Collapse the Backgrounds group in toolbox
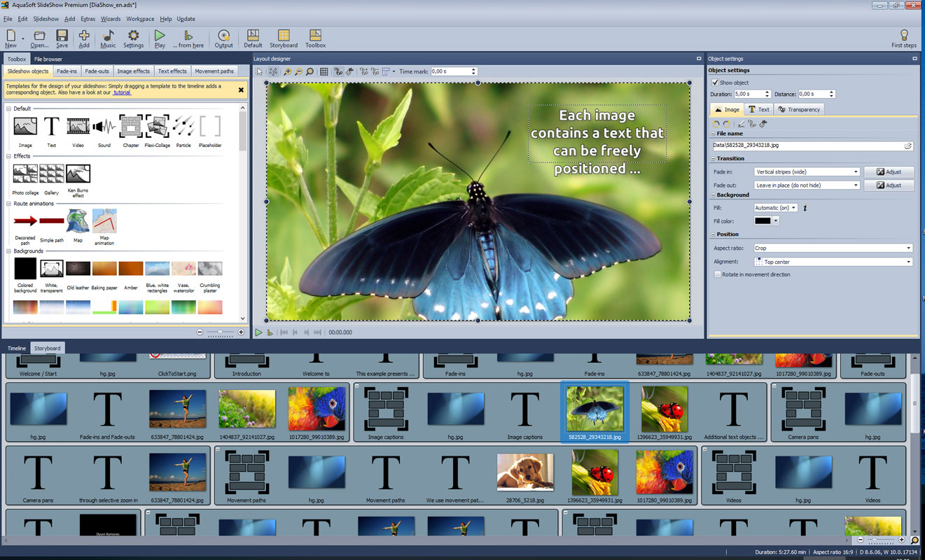 [x=9, y=251]
